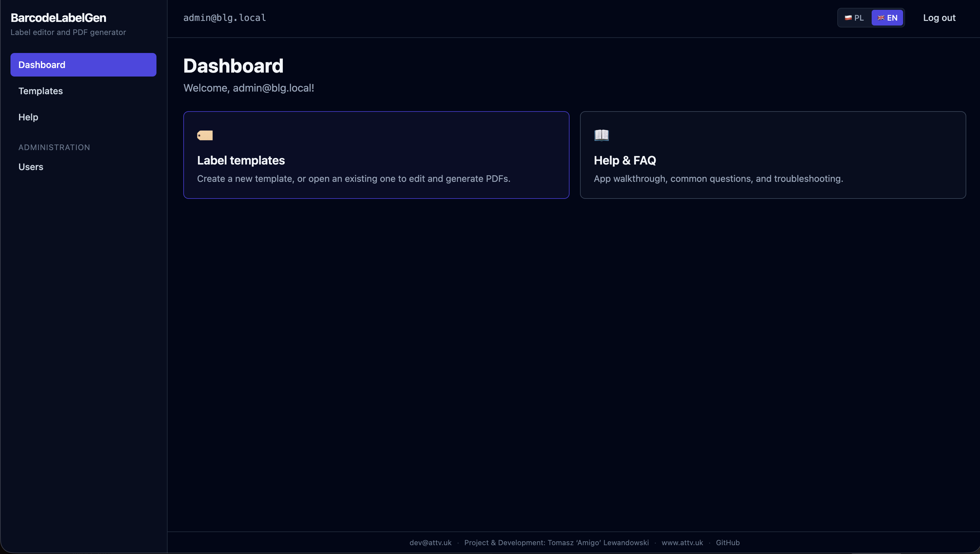Viewport: 980px width, 554px height.
Task: Click the Log out button
Action: pos(939,18)
